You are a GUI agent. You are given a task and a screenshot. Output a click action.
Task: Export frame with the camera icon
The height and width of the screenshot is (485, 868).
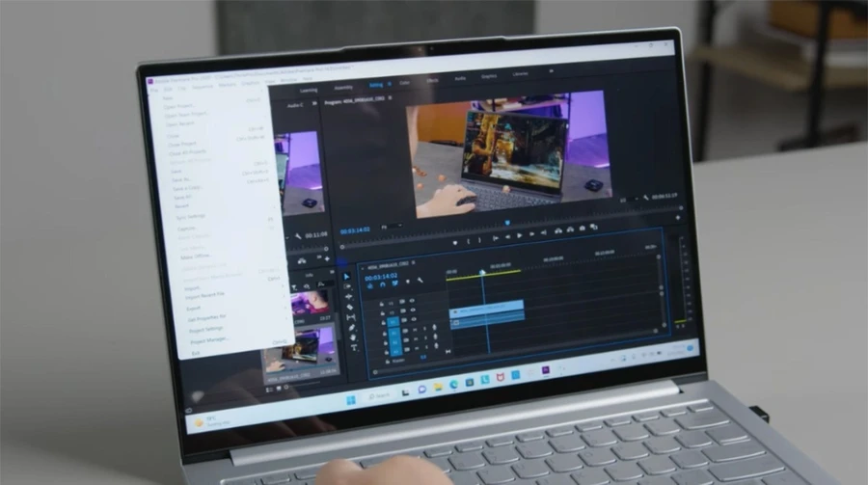[x=583, y=229]
